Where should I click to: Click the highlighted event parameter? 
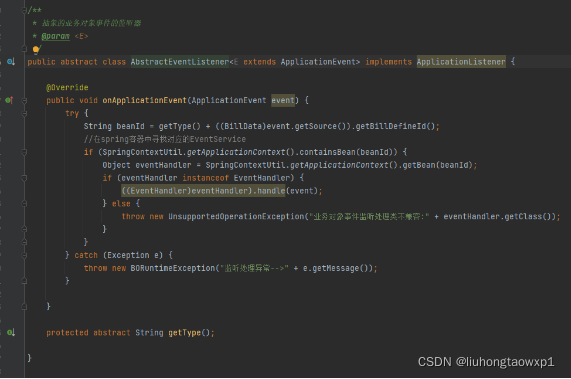[283, 100]
